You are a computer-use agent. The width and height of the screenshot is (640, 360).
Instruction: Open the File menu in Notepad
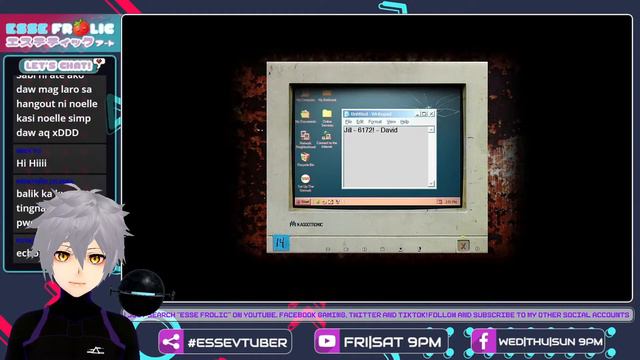pyautogui.click(x=348, y=122)
